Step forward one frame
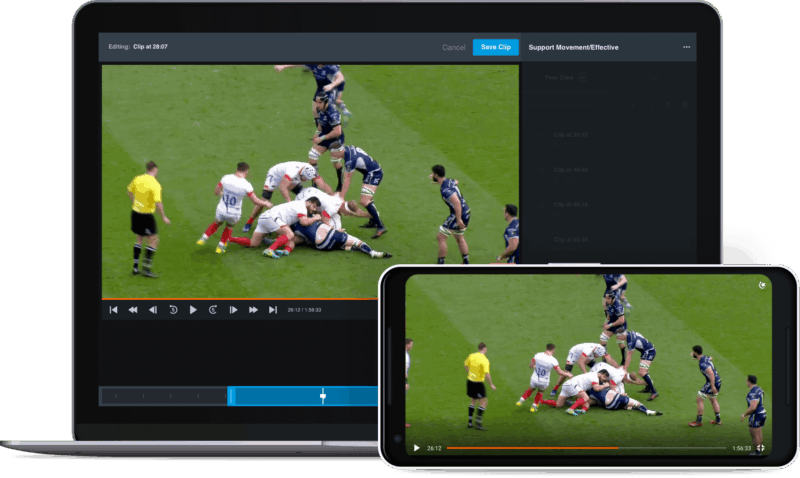The image size is (800, 478). 233,310
